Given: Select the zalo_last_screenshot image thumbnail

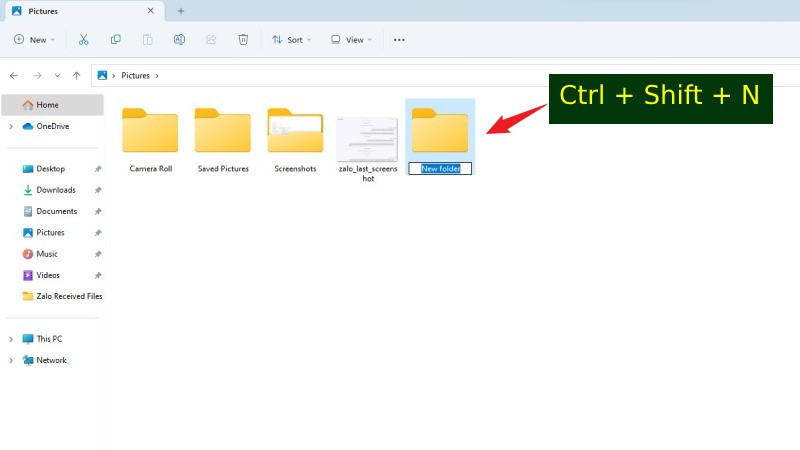Looking at the screenshot, I should click(x=367, y=138).
